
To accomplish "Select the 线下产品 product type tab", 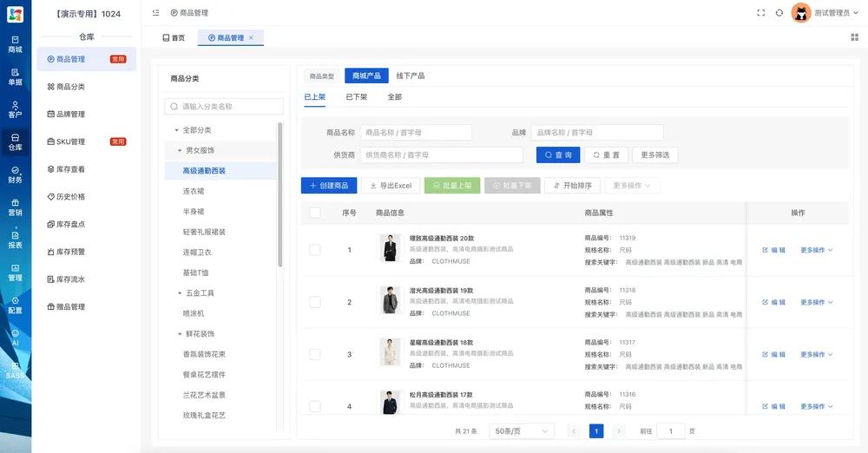I will pos(411,75).
